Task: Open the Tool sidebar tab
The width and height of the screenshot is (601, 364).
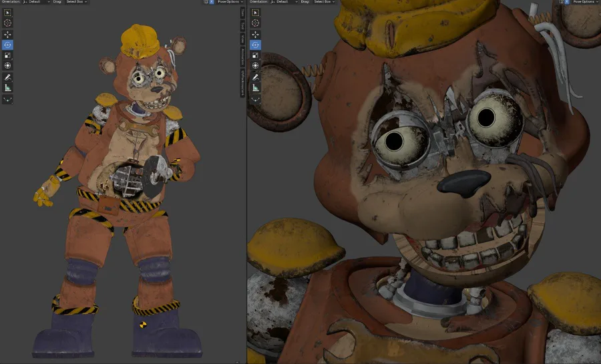Action: 242,25
